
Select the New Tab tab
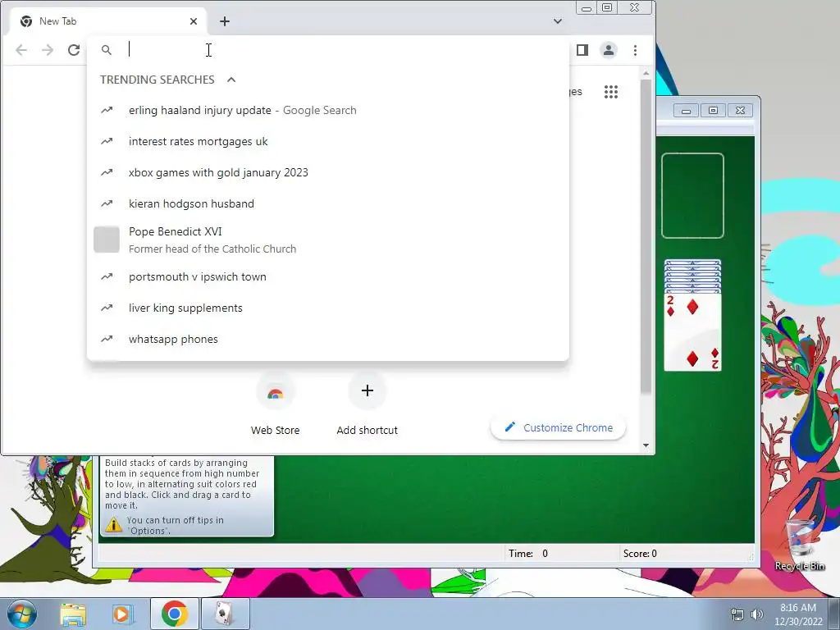point(107,21)
